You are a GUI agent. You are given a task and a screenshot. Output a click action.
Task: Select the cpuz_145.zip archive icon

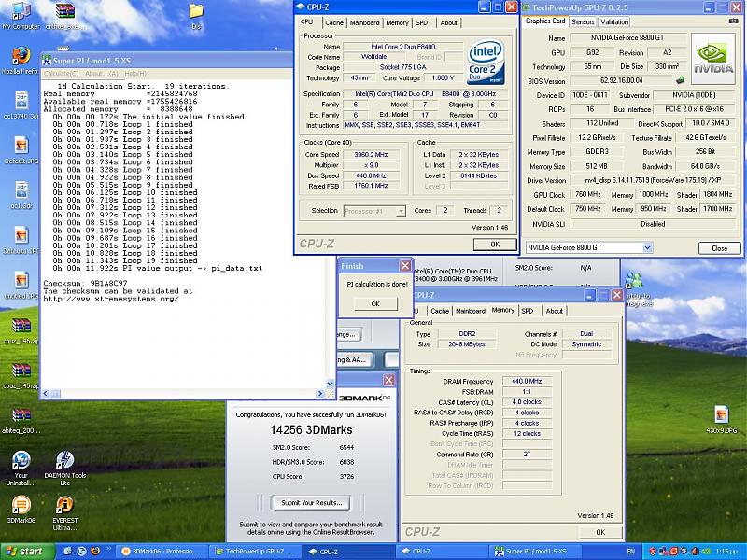20,375
